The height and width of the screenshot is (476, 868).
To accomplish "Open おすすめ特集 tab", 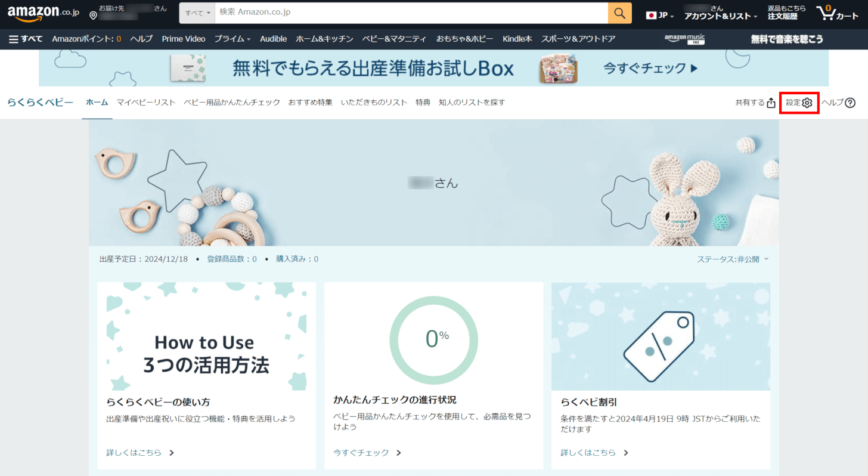I will click(x=311, y=103).
